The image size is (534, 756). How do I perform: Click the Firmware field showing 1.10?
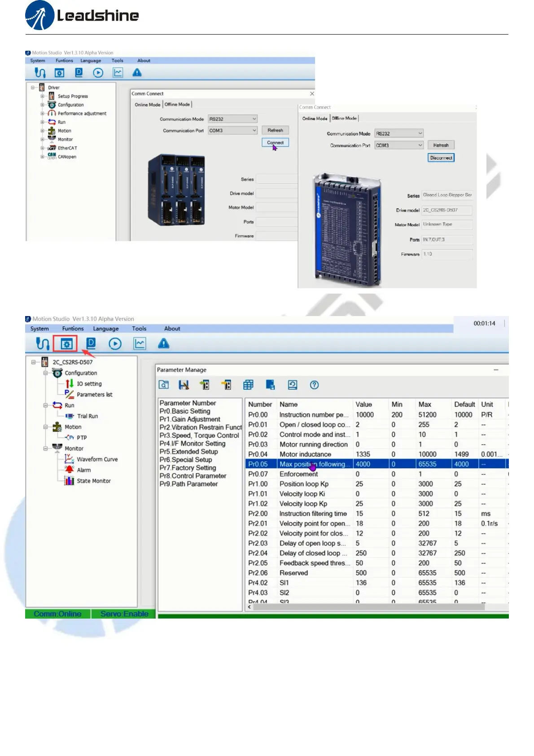447,254
